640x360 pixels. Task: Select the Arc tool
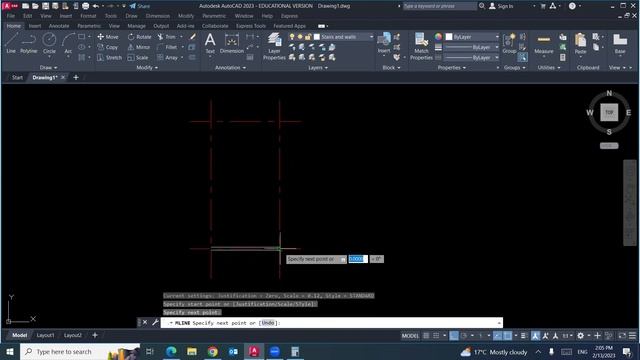tap(68, 43)
